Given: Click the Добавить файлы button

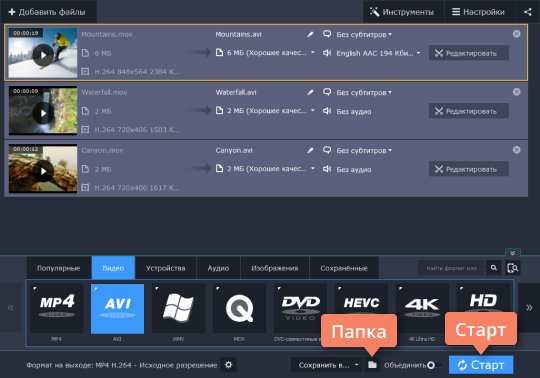Looking at the screenshot, I should pyautogui.click(x=47, y=12).
